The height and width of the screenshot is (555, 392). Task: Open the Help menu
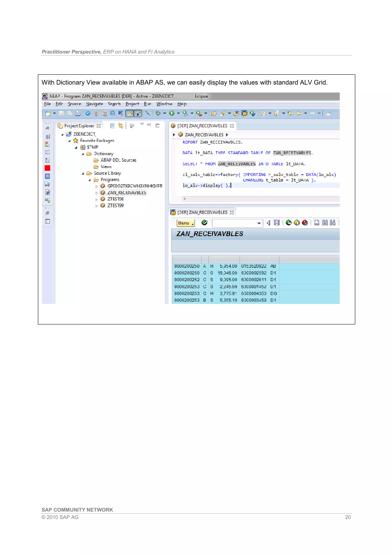(x=182, y=104)
